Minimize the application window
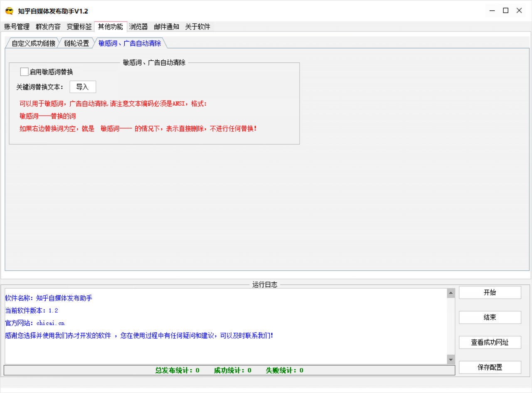This screenshot has width=532, height=393. (x=492, y=11)
